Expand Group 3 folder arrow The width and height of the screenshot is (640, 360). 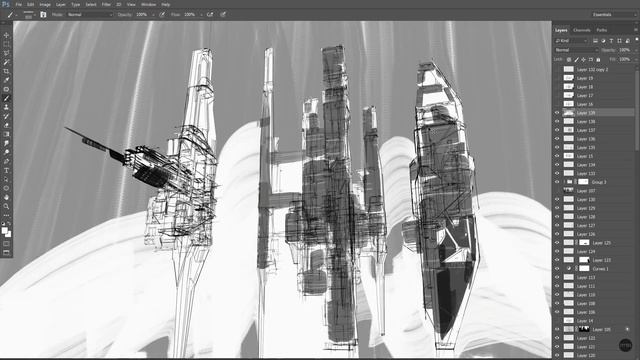coord(565,182)
